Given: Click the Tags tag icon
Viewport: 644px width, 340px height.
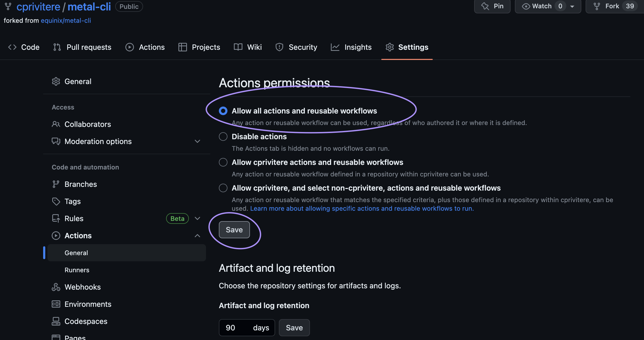Looking at the screenshot, I should click(56, 201).
